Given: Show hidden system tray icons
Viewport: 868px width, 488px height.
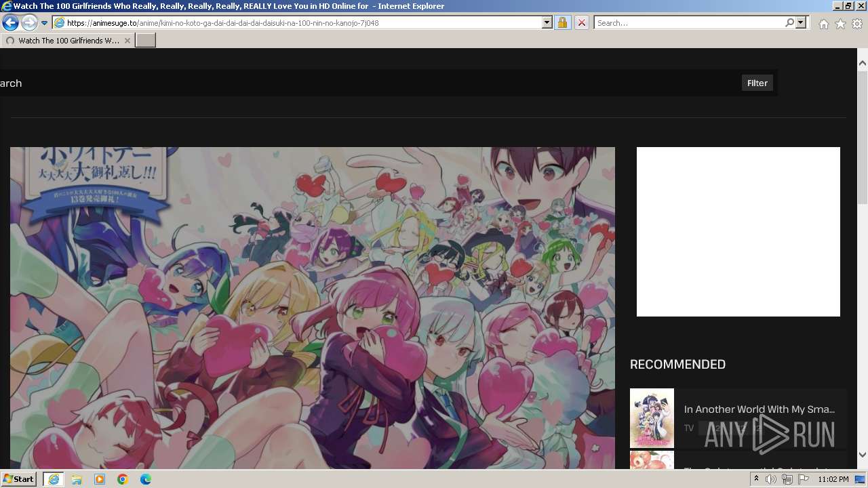Looking at the screenshot, I should coord(756,479).
